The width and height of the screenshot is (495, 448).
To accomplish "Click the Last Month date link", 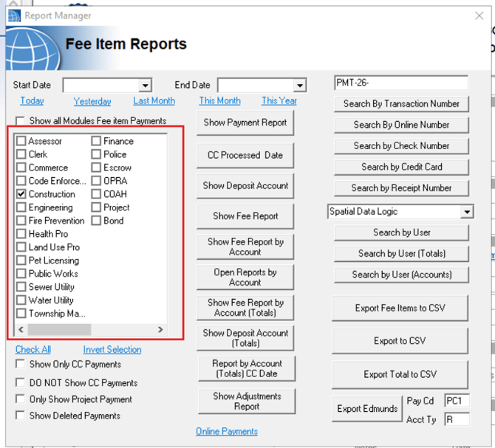I will coord(154,101).
